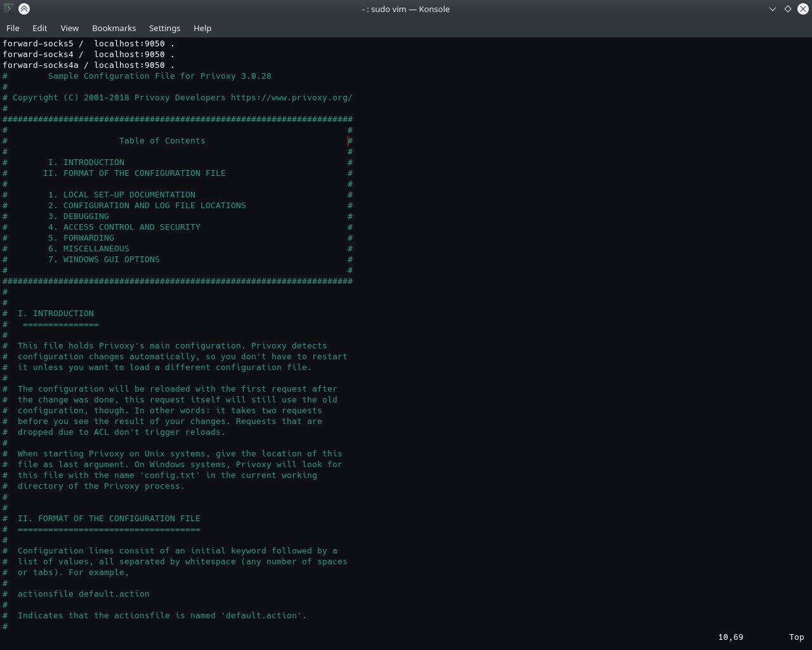Click the keep-above pin icon in title bar
The width and height of the screenshot is (812, 650).
23,9
